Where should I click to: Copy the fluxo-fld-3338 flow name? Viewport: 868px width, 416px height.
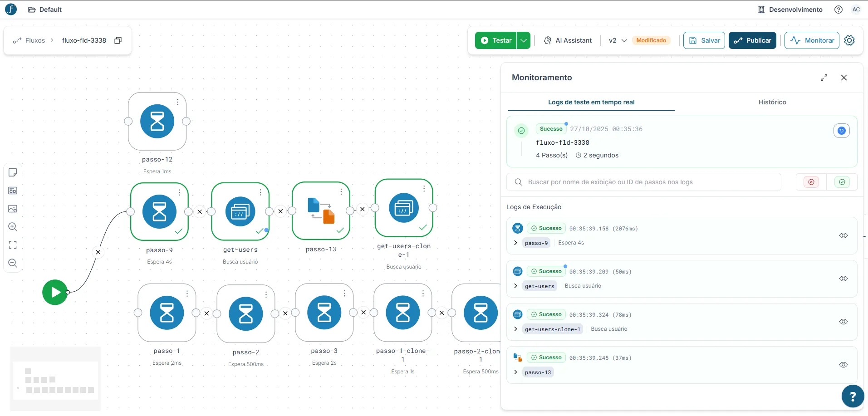point(118,40)
